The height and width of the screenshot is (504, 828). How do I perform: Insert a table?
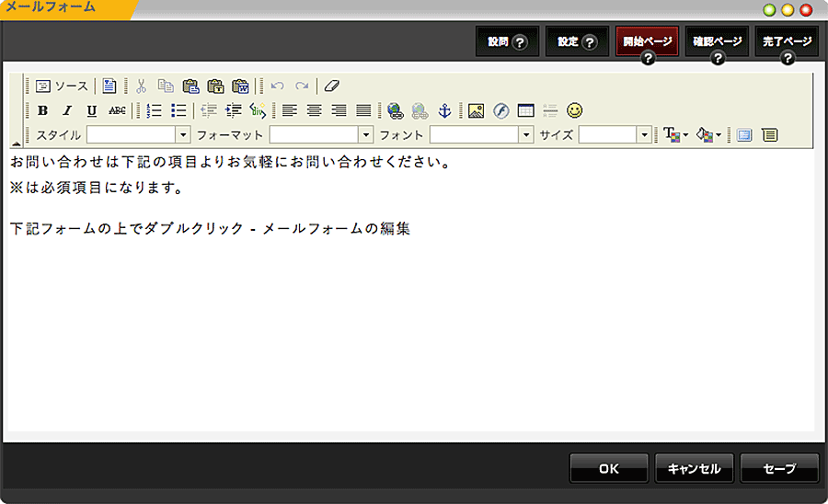(525, 110)
